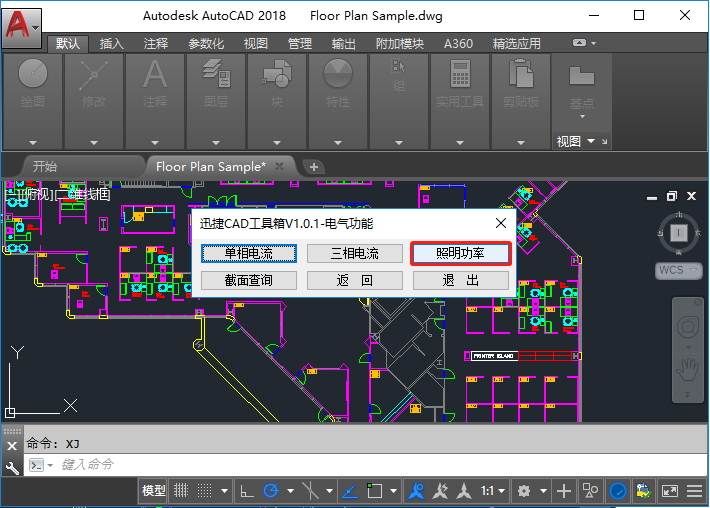
Task: Click the command line customize wrench icon
Action: 12,467
